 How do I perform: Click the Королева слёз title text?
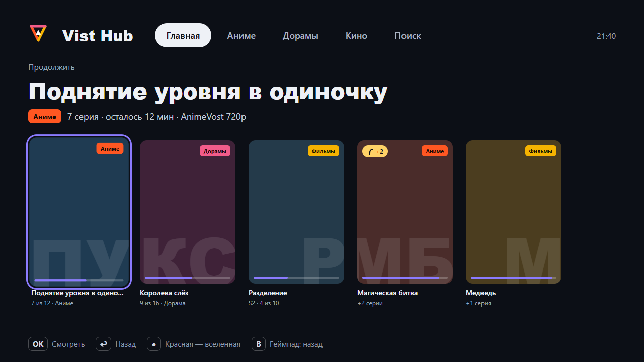tap(164, 293)
